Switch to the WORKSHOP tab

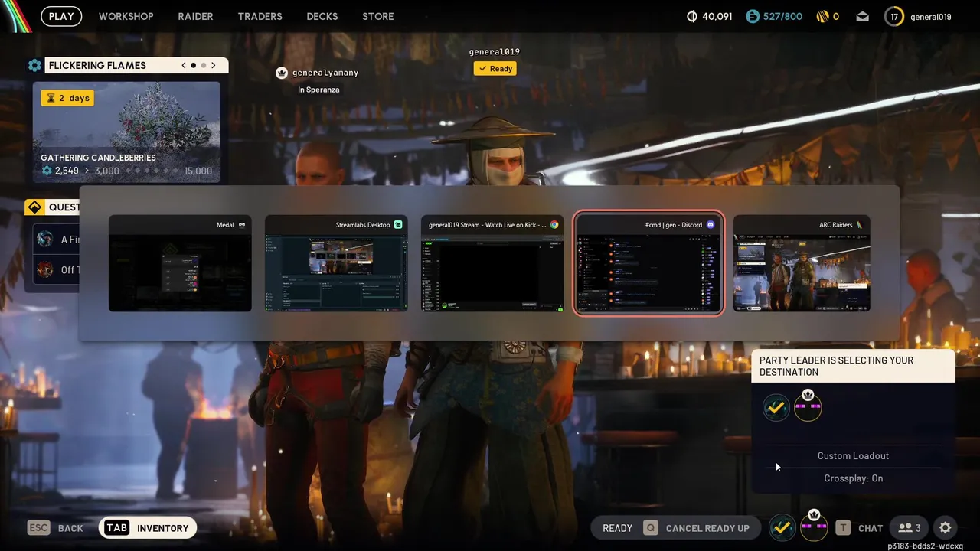[126, 16]
